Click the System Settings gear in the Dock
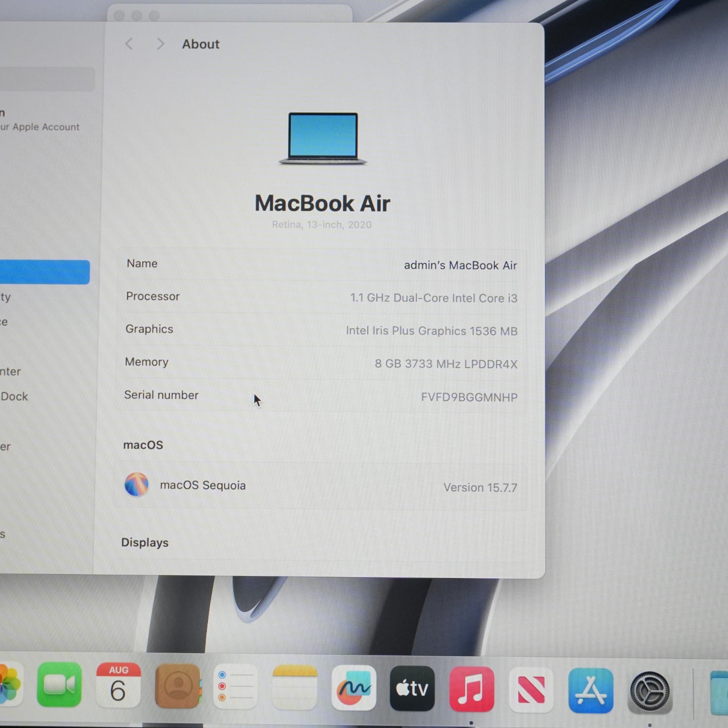 click(650, 692)
